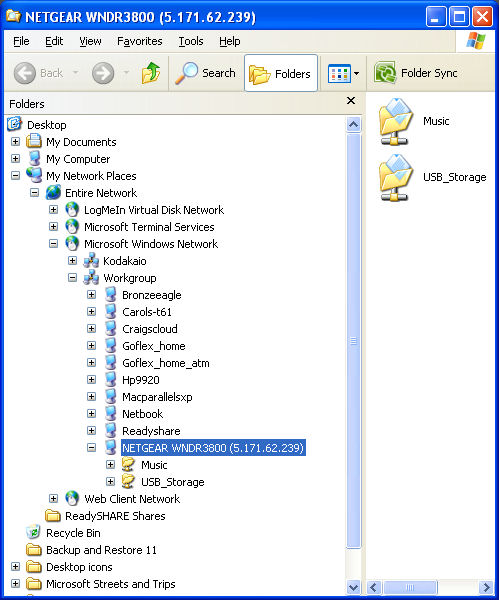
Task: Select Microsoft Terminal Services icon
Action: coord(72,227)
